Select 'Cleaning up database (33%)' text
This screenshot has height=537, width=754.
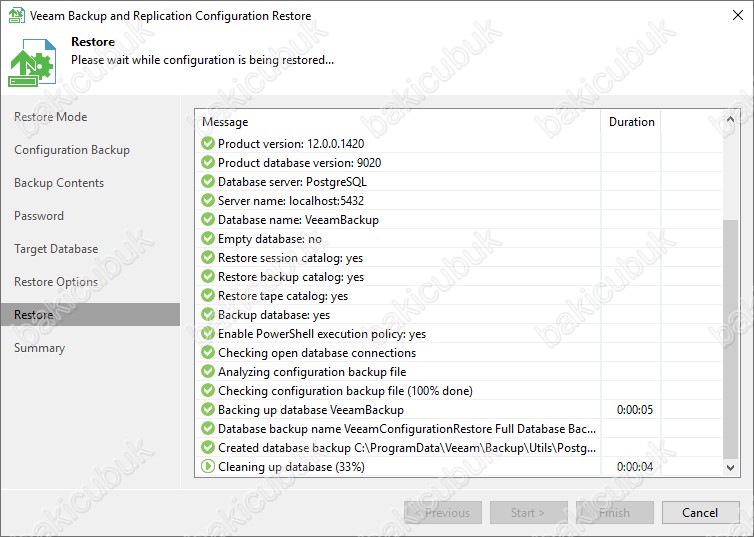(291, 467)
